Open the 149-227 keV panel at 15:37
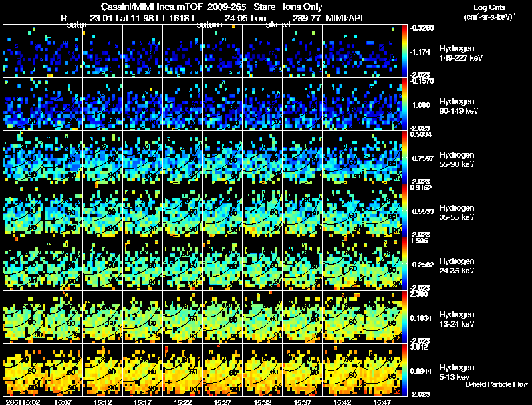The height and width of the screenshot is (405, 532). coord(303,51)
